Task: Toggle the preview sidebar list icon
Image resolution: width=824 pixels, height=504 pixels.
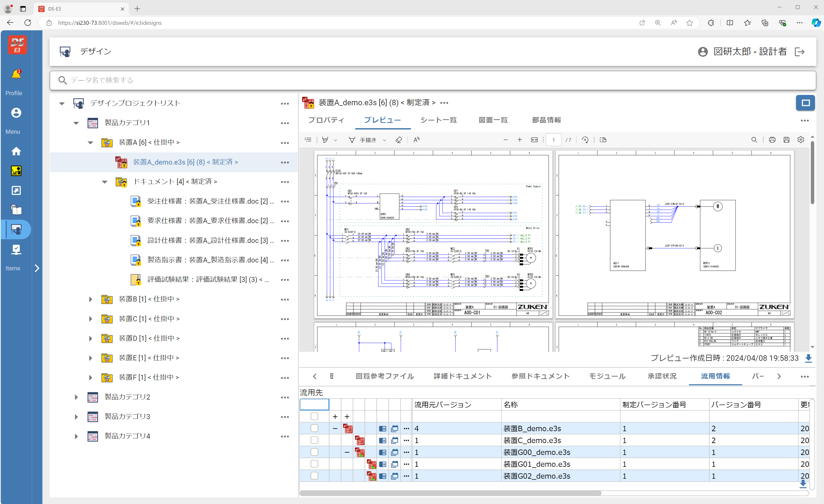Action: tap(308, 140)
